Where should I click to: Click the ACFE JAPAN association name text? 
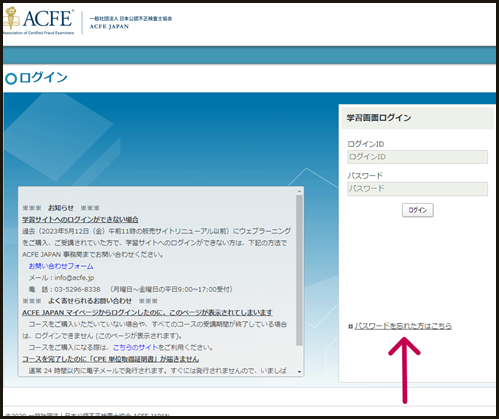(131, 23)
